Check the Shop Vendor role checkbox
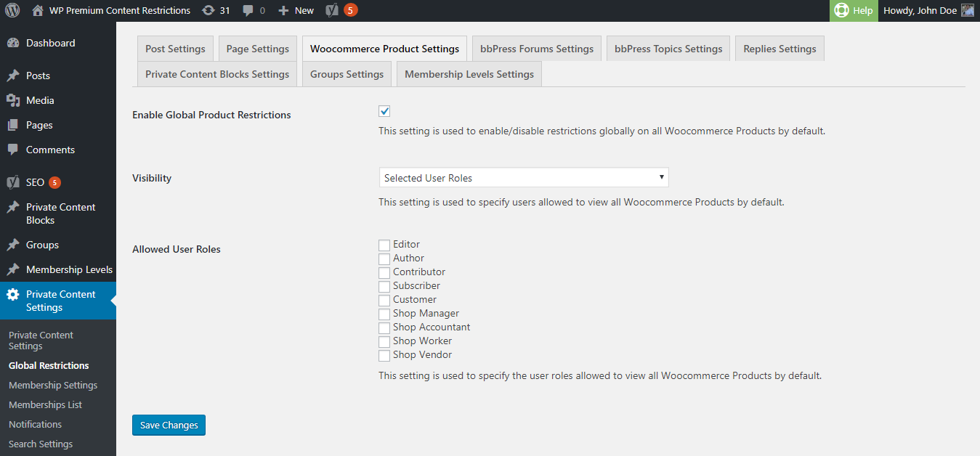 pos(384,356)
